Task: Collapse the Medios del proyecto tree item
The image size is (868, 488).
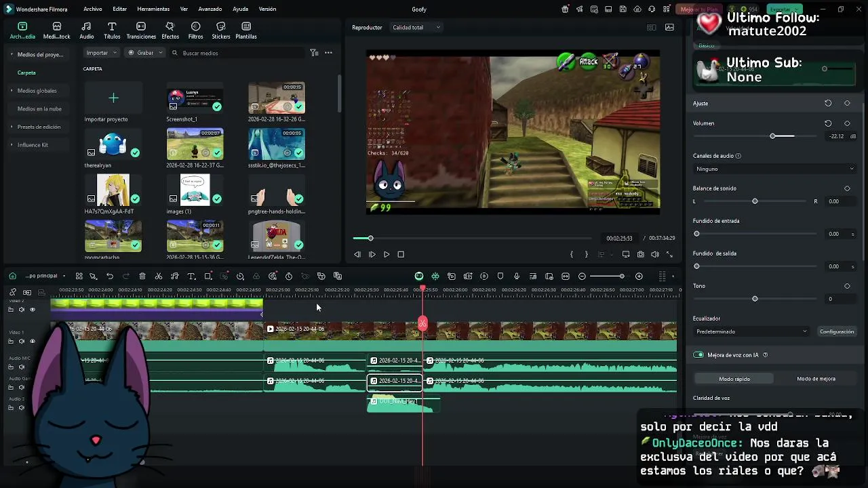Action: (12, 54)
